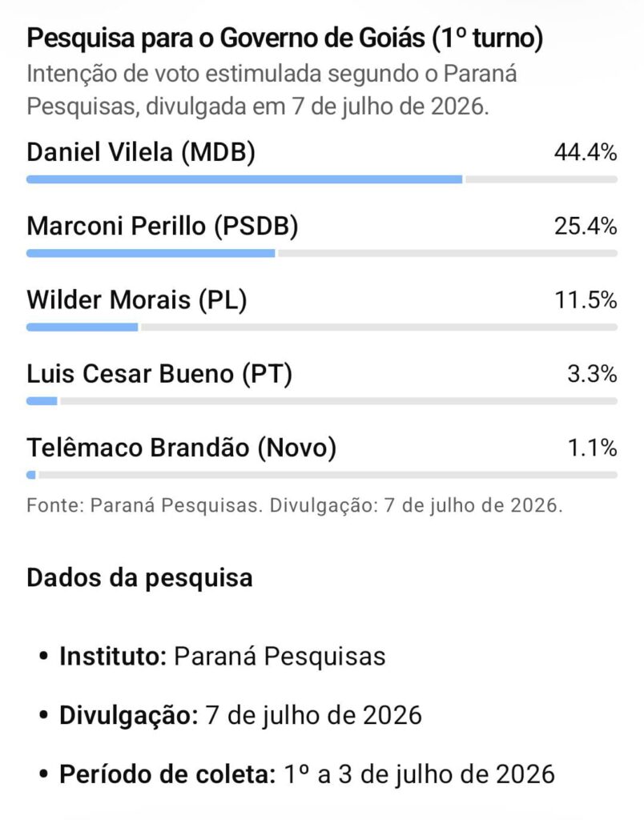Select the Marconi Perillo (PSDB) label
The height and width of the screenshot is (820, 644).
point(162,227)
